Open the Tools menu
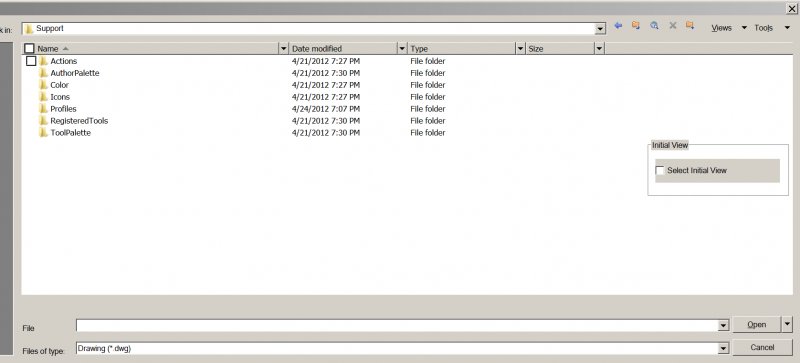The width and height of the screenshot is (800, 363). pyautogui.click(x=772, y=28)
